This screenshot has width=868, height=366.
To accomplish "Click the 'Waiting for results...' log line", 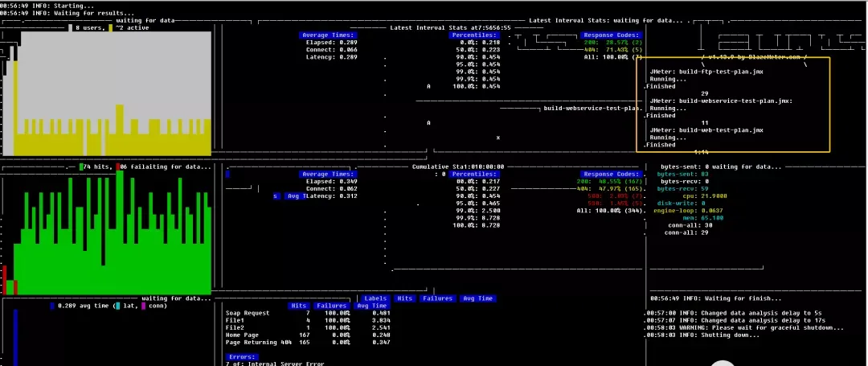I will [x=67, y=13].
